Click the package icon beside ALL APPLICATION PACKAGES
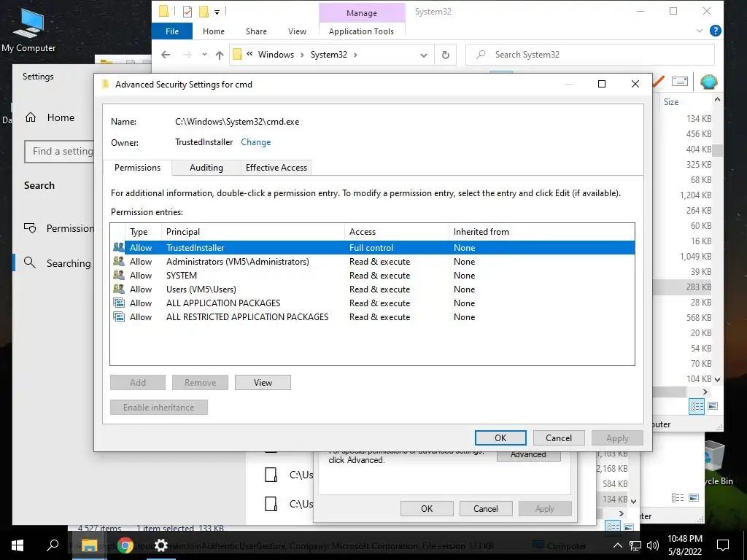This screenshot has width=747, height=560. click(x=119, y=303)
